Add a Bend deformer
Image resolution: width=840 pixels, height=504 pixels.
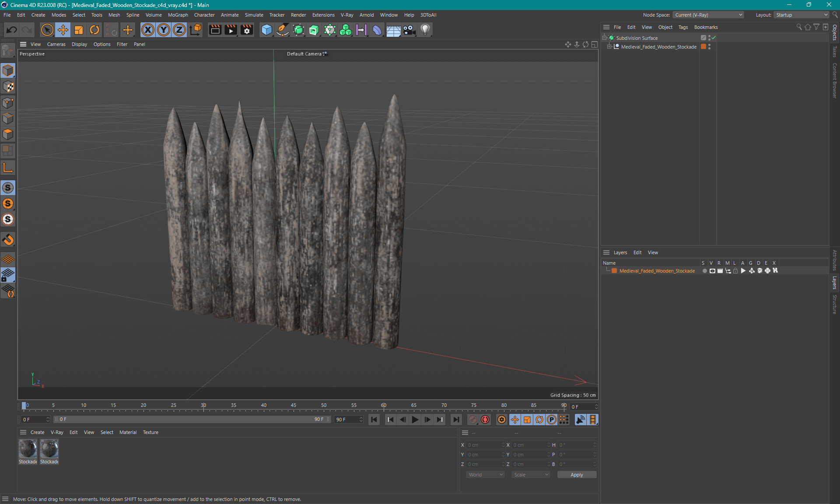[377, 30]
